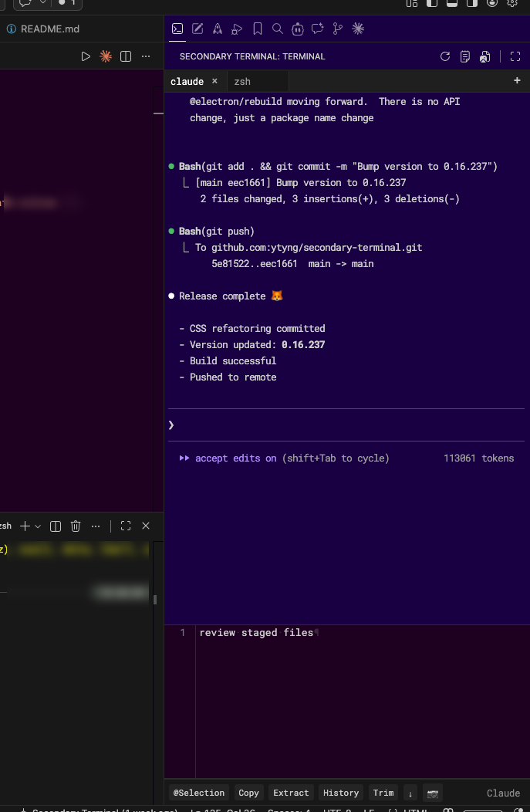This screenshot has height=812, width=530.
Task: Toggle split editor right layout
Action: (x=126, y=56)
